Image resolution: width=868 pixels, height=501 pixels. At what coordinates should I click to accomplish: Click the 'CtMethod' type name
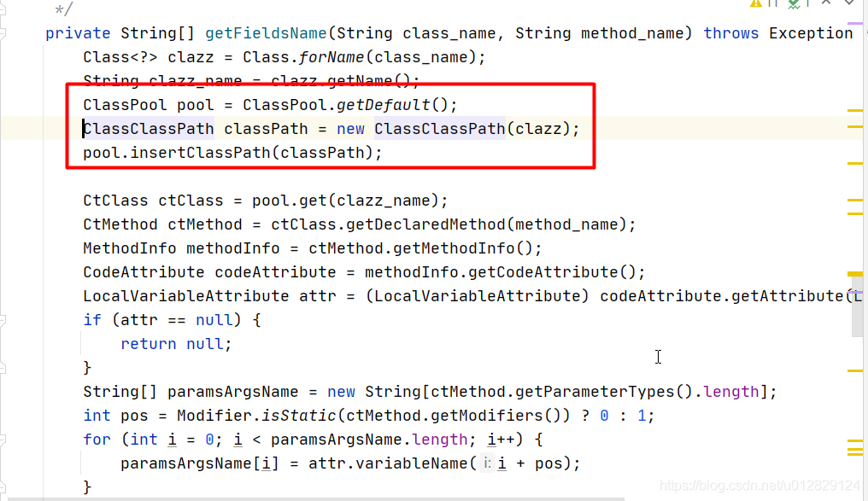[120, 224]
